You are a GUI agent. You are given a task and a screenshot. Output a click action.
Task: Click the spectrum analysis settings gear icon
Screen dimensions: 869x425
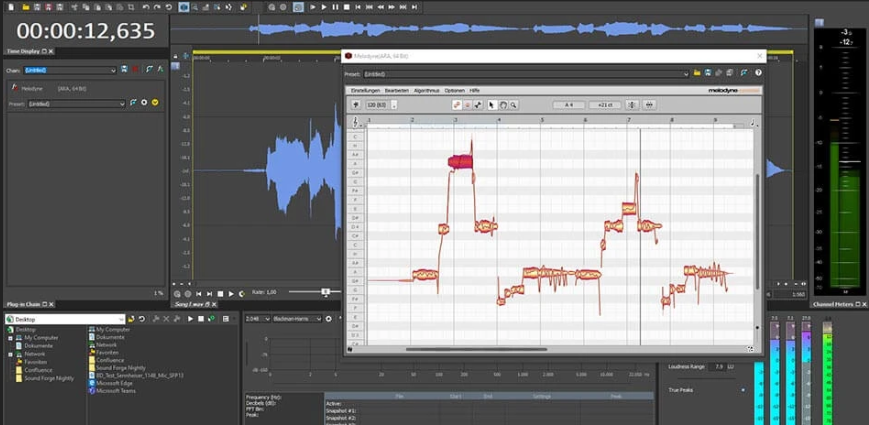pyautogui.click(x=328, y=319)
